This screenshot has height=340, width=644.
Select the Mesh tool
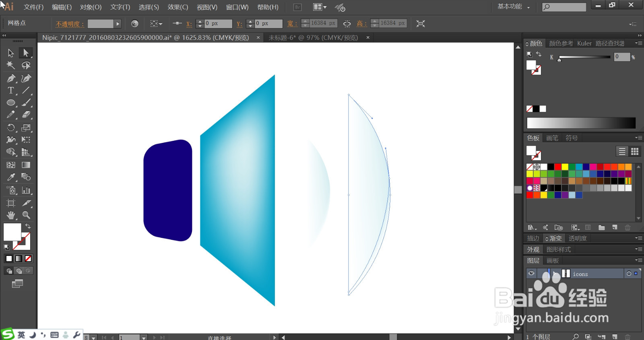11,165
